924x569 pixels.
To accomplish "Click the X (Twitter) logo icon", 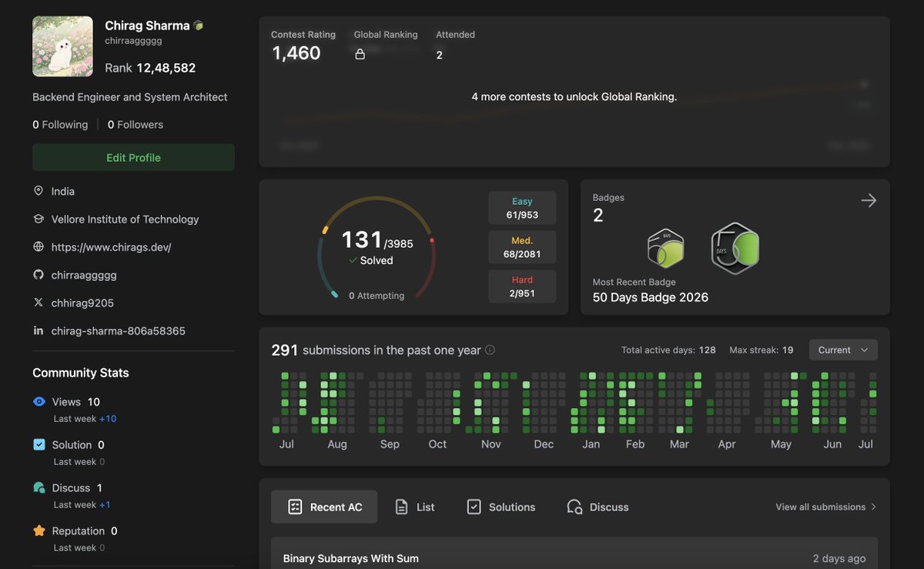I will pyautogui.click(x=38, y=303).
